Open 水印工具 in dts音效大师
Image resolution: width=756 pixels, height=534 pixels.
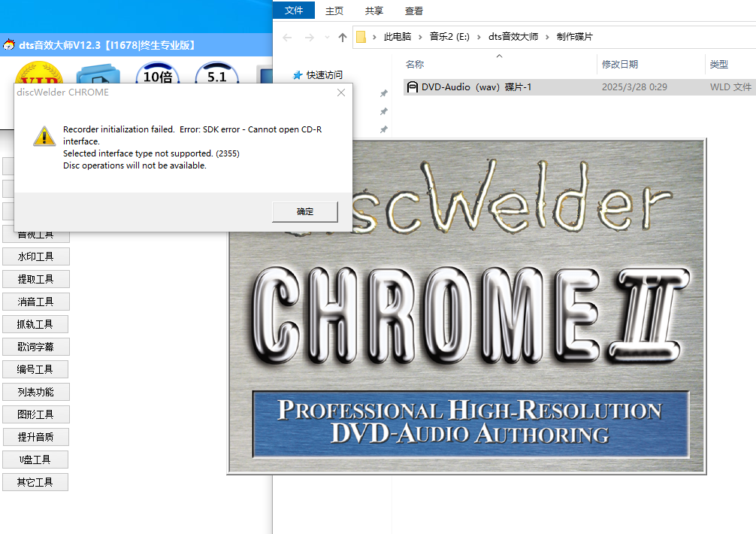(x=35, y=256)
